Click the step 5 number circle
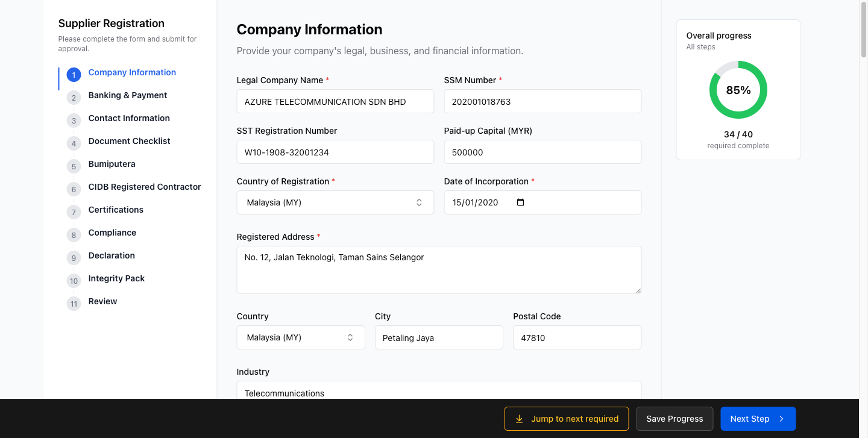The image size is (868, 438). [x=74, y=167]
